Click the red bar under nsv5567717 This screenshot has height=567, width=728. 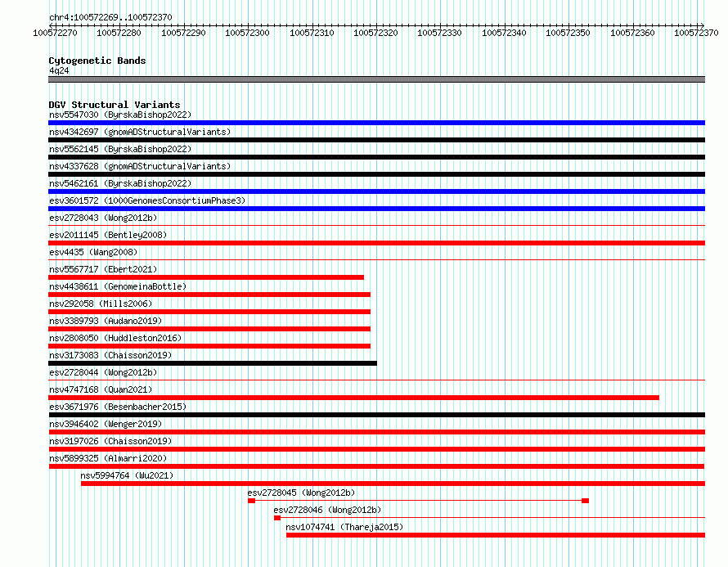pyautogui.click(x=206, y=277)
